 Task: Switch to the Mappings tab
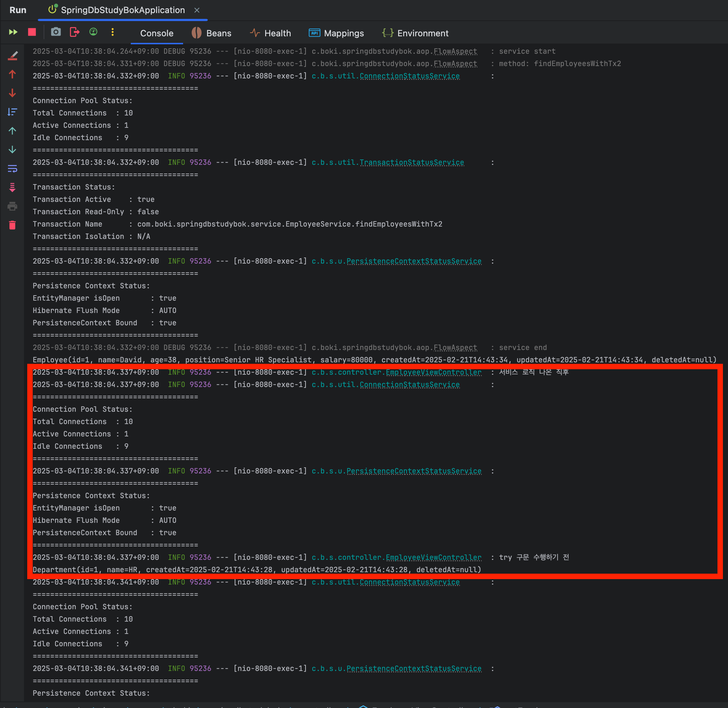[336, 33]
